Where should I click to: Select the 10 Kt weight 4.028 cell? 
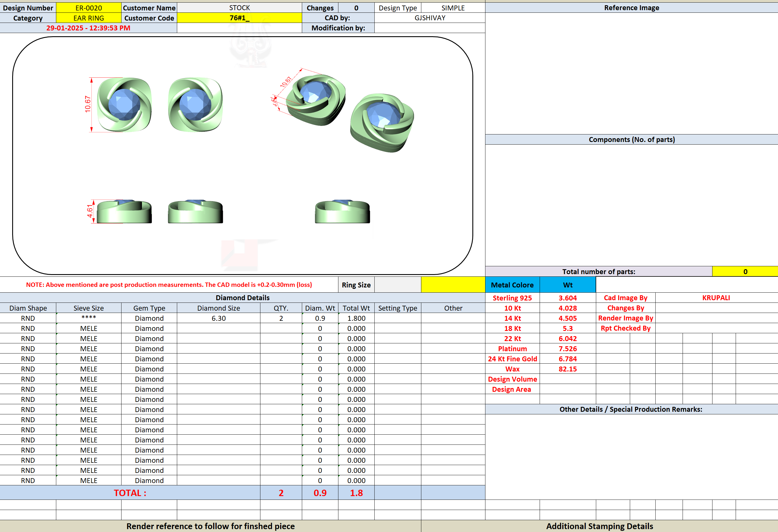point(568,308)
